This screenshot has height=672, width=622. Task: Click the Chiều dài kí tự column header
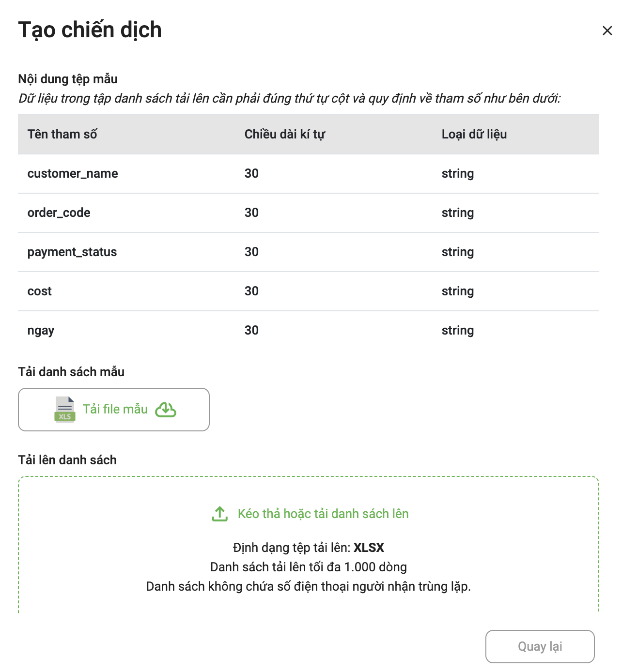(x=285, y=134)
